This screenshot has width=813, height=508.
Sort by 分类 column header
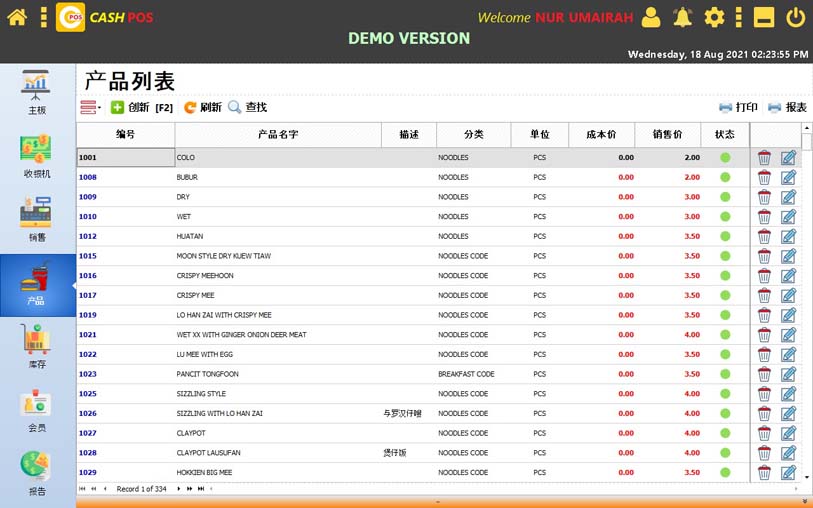pos(473,135)
